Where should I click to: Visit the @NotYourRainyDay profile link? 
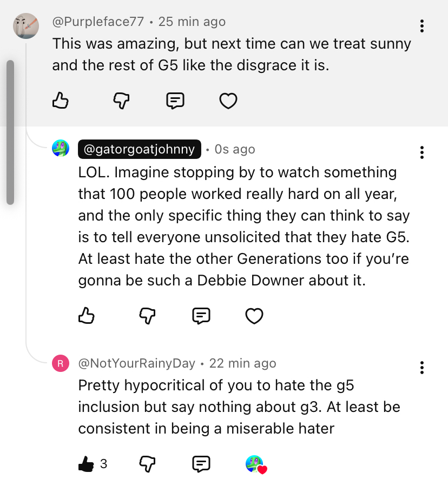point(136,363)
